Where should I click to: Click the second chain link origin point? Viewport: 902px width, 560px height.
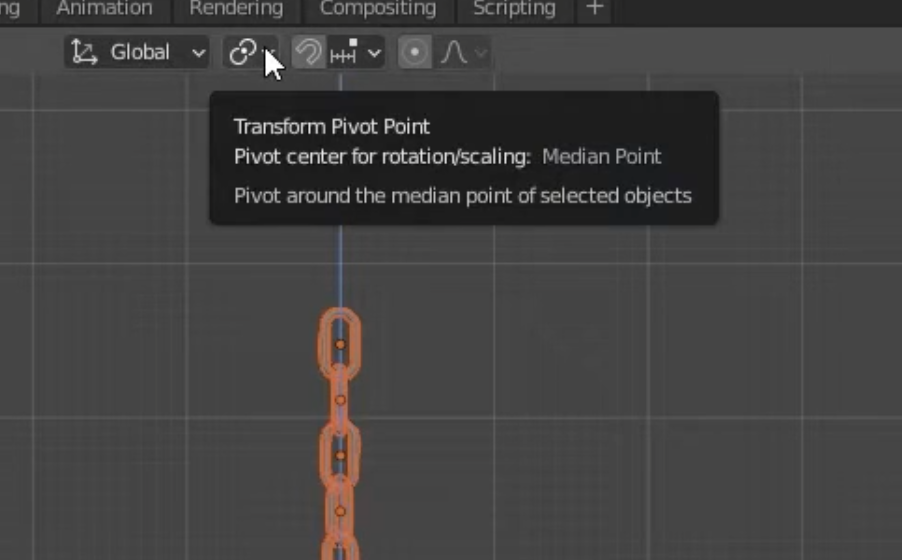(341, 400)
